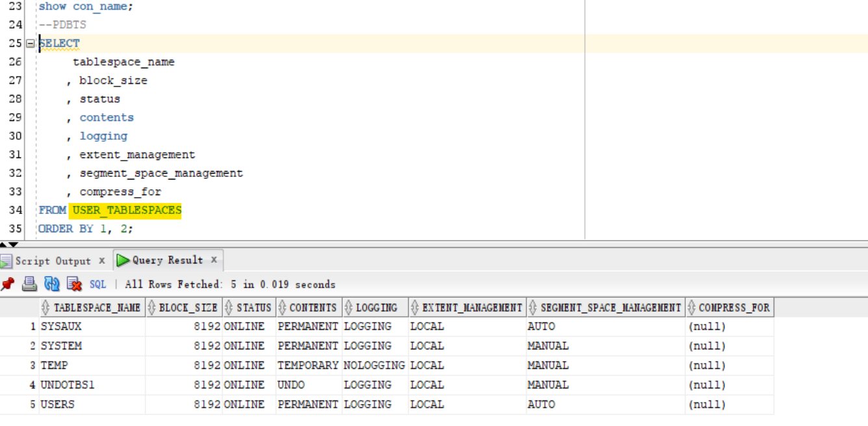This screenshot has height=426, width=868.
Task: Select the SYSTEM tablespace cell
Action: (92, 346)
